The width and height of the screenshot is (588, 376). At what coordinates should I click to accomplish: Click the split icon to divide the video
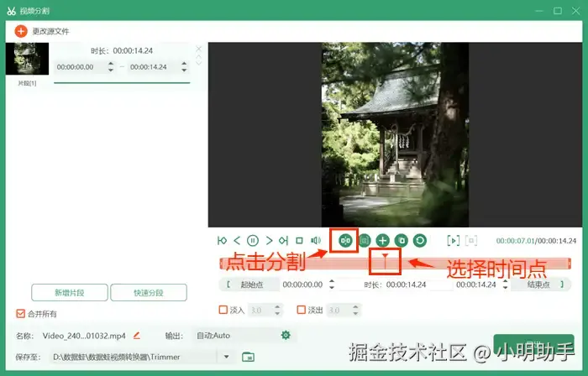tap(345, 240)
